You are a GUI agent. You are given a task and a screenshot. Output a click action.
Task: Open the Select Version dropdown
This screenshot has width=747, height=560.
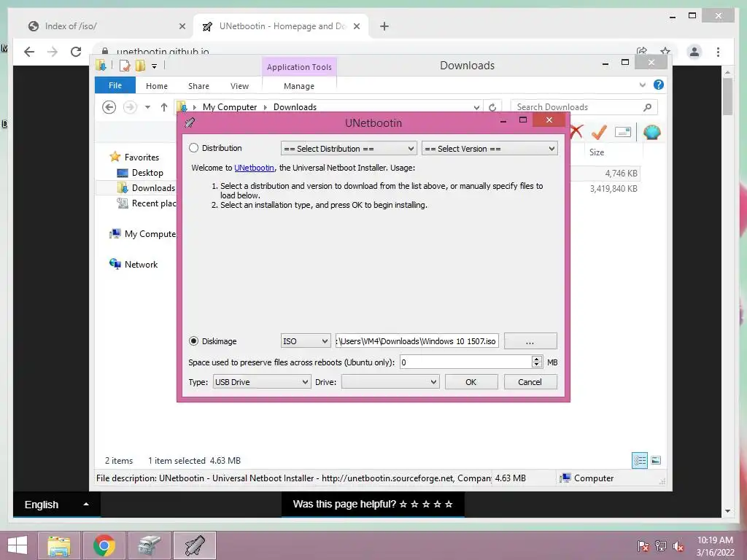click(489, 149)
